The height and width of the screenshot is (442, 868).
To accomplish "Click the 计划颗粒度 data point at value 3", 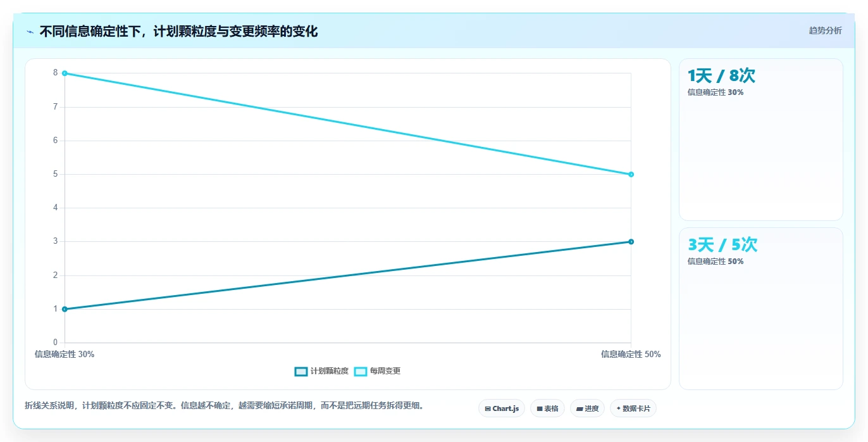I will (631, 241).
